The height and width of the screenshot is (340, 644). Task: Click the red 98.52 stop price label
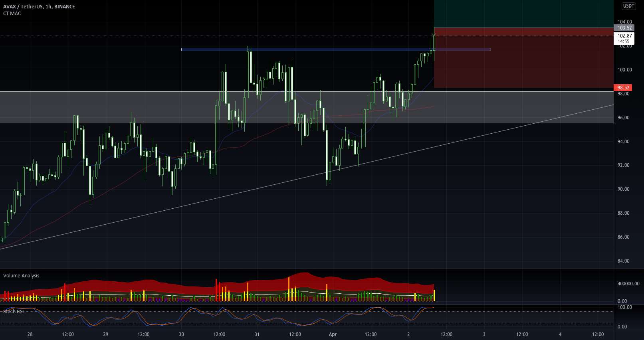point(623,88)
